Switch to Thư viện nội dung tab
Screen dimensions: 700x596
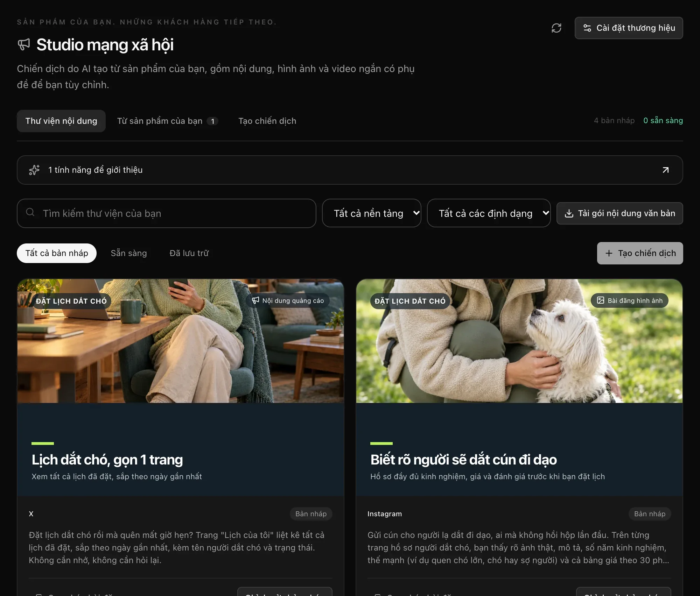point(61,121)
